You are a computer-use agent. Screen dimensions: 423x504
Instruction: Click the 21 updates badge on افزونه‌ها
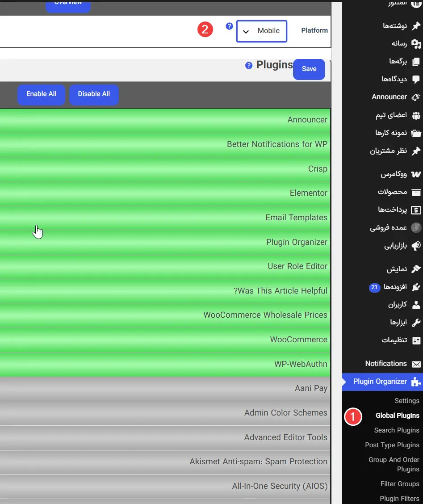coord(374,287)
